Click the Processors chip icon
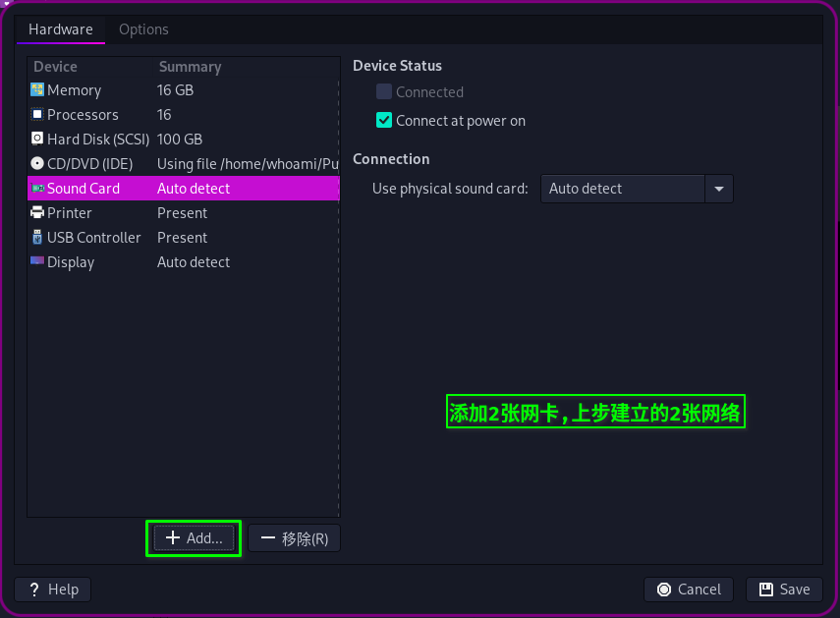 37,115
